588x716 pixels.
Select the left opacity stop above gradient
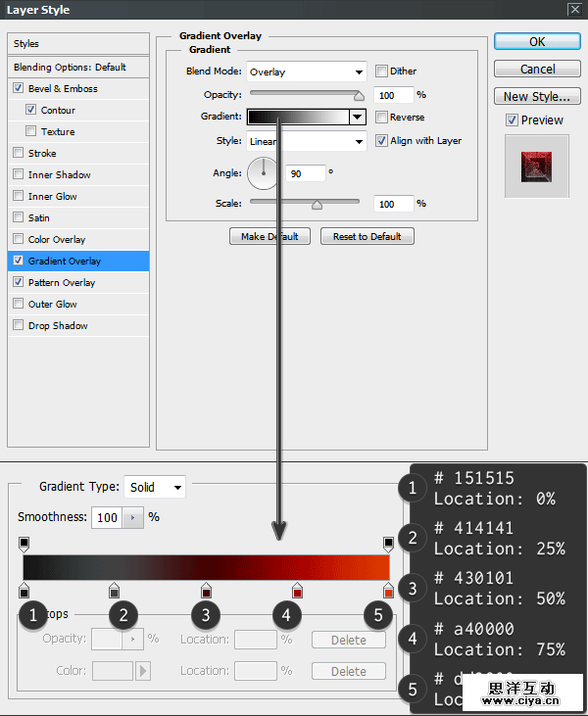(x=24, y=543)
